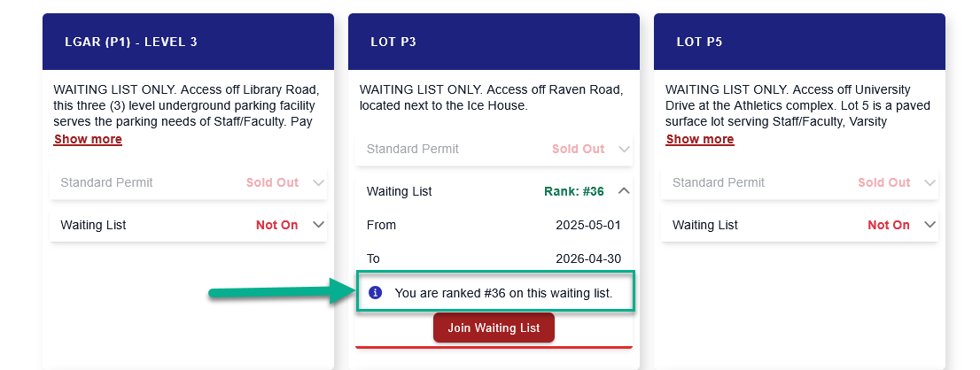Select the LGAR (P1) - LEVEL 3 header
This screenshot has width=980, height=370.
click(188, 42)
